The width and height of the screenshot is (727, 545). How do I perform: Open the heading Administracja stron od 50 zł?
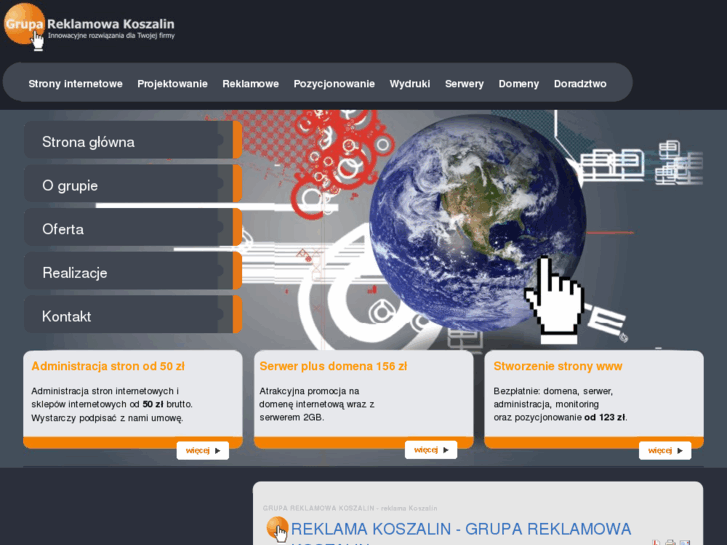[x=108, y=366]
